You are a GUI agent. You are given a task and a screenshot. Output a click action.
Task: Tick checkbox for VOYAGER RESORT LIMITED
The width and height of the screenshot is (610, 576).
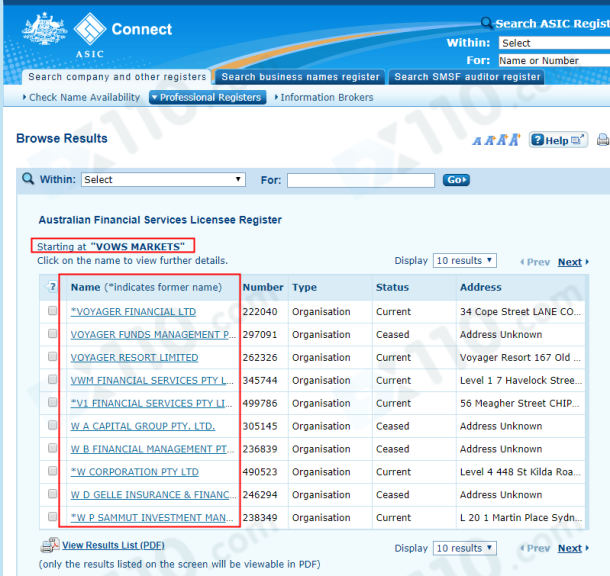point(52,357)
